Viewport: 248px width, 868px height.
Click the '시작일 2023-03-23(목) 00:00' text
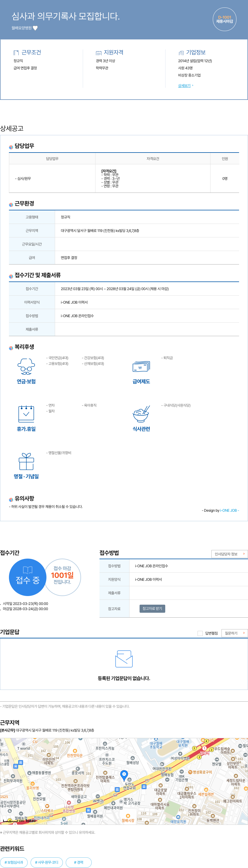(25, 604)
